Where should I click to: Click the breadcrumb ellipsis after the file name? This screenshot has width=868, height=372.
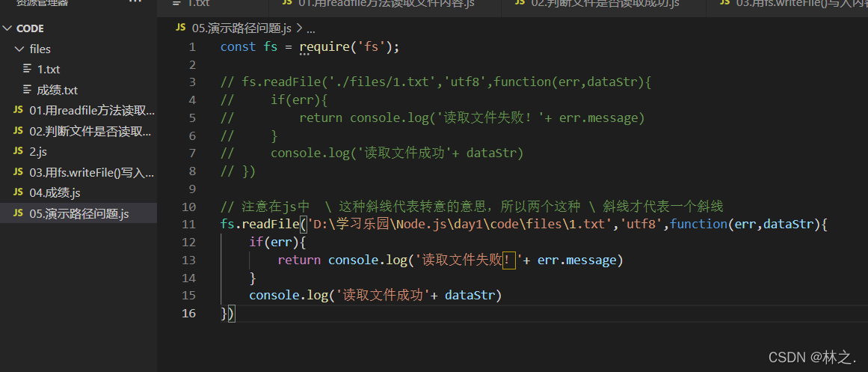(310, 29)
